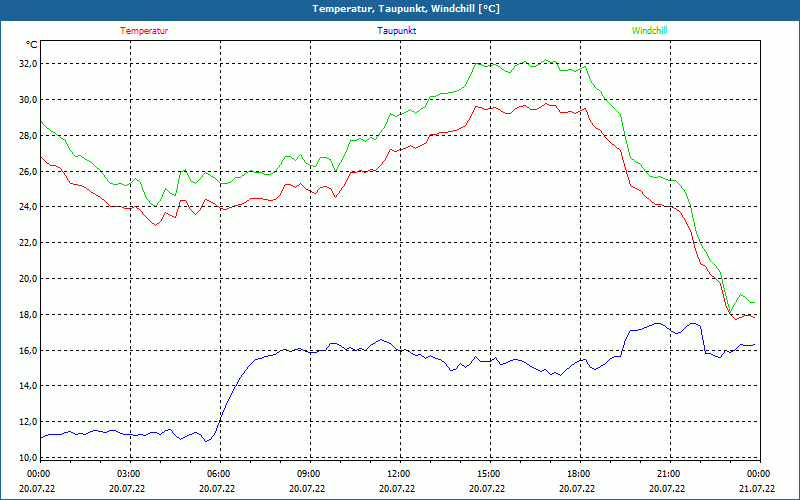Click the '12,0' y-axis value
800x500 pixels.
pyautogui.click(x=29, y=422)
